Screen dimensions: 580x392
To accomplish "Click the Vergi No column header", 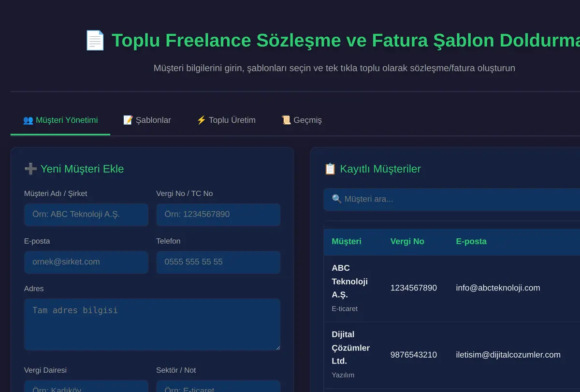I will pyautogui.click(x=407, y=241).
